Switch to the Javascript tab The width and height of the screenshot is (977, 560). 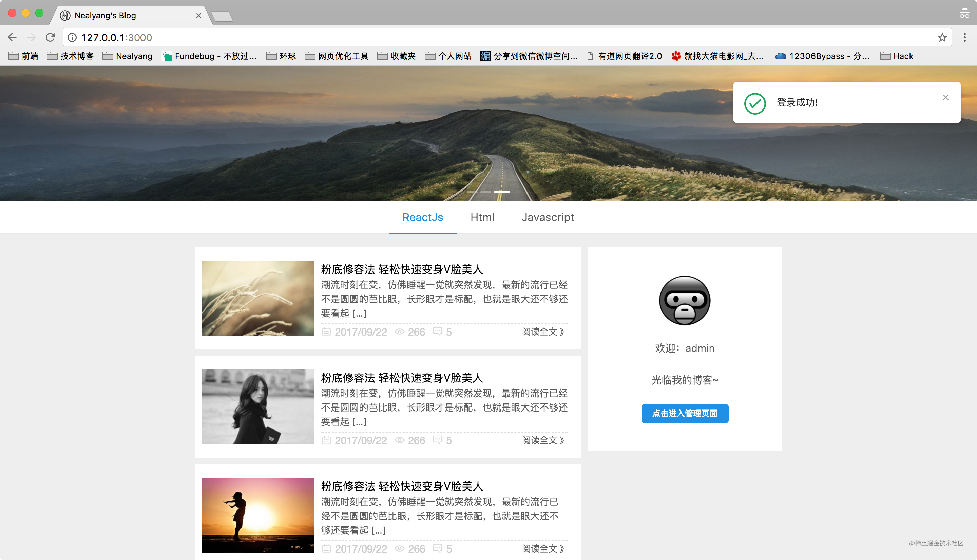pyautogui.click(x=548, y=217)
